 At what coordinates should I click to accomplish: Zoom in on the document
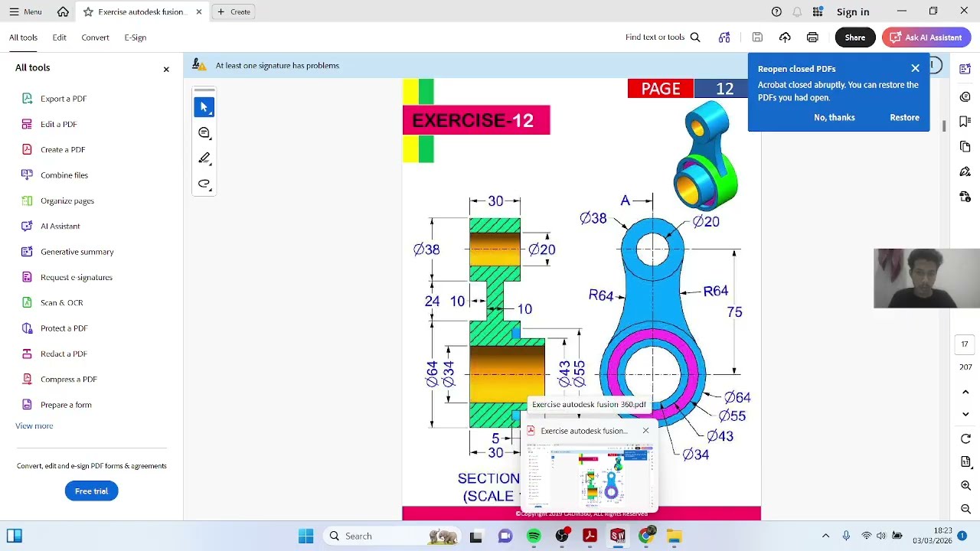(x=965, y=486)
